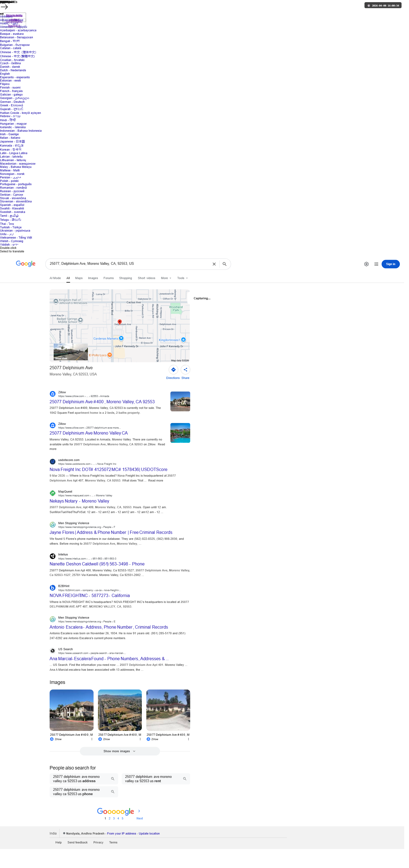
Task: Click the magnifier search icon
Action: click(x=225, y=264)
